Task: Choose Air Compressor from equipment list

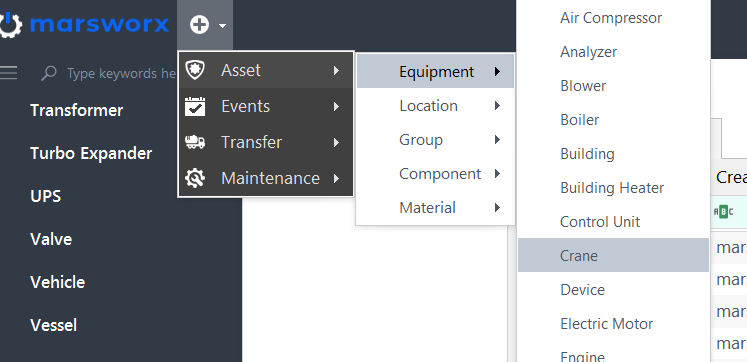Action: pyautogui.click(x=613, y=18)
